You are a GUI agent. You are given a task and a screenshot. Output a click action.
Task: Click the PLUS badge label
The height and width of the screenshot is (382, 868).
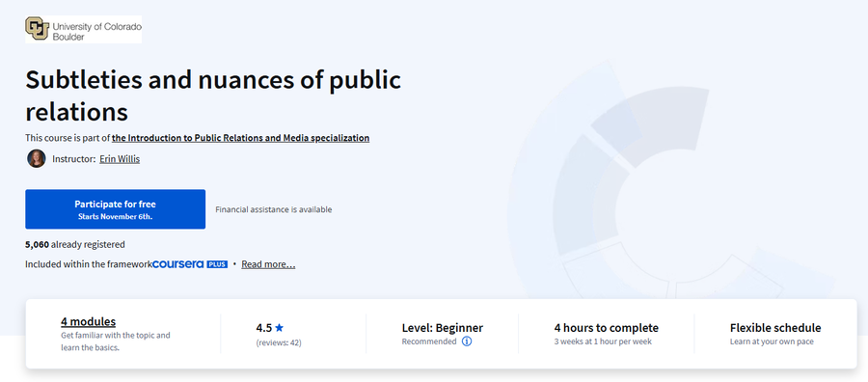(217, 264)
